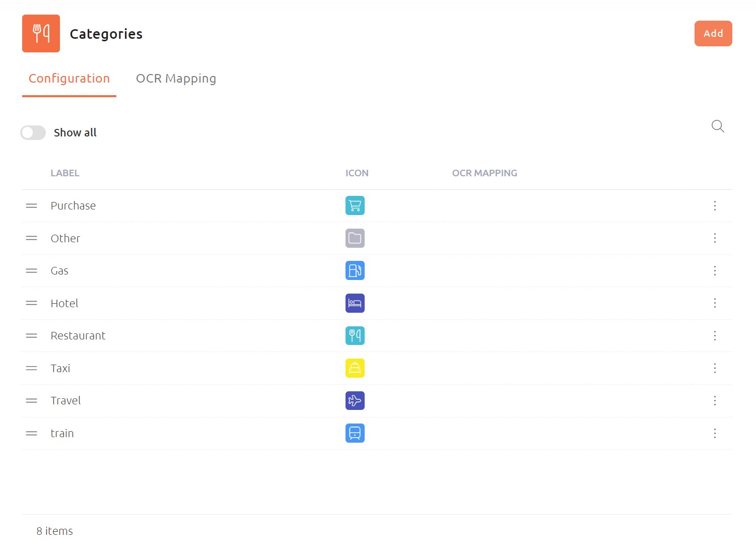Open the three-dot menu for train
This screenshot has width=756, height=560.
[715, 433]
